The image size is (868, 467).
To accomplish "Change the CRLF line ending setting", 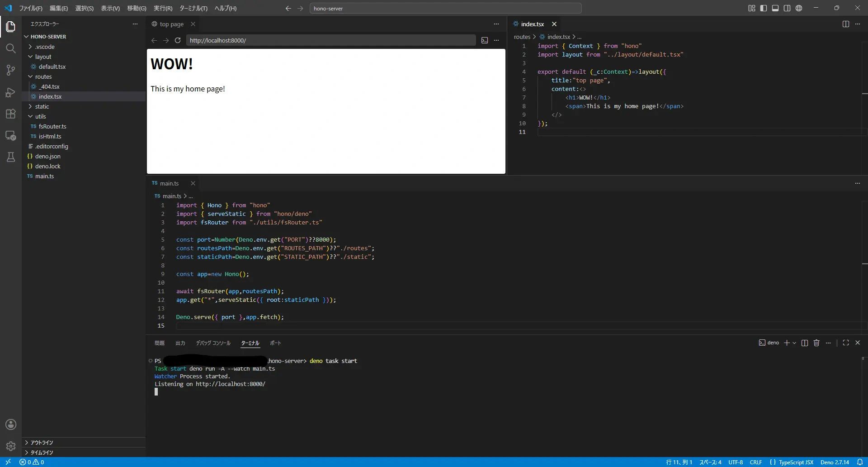I will pos(755,462).
